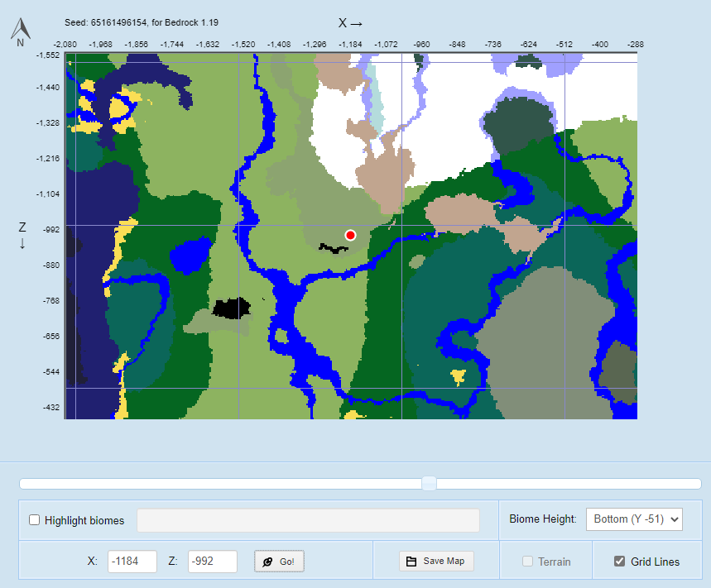Click the X axis arrow label
711x588 pixels.
point(351,23)
